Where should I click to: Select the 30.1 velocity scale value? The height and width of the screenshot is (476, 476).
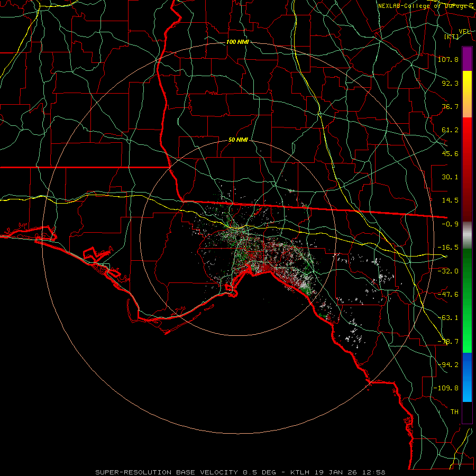click(450, 177)
